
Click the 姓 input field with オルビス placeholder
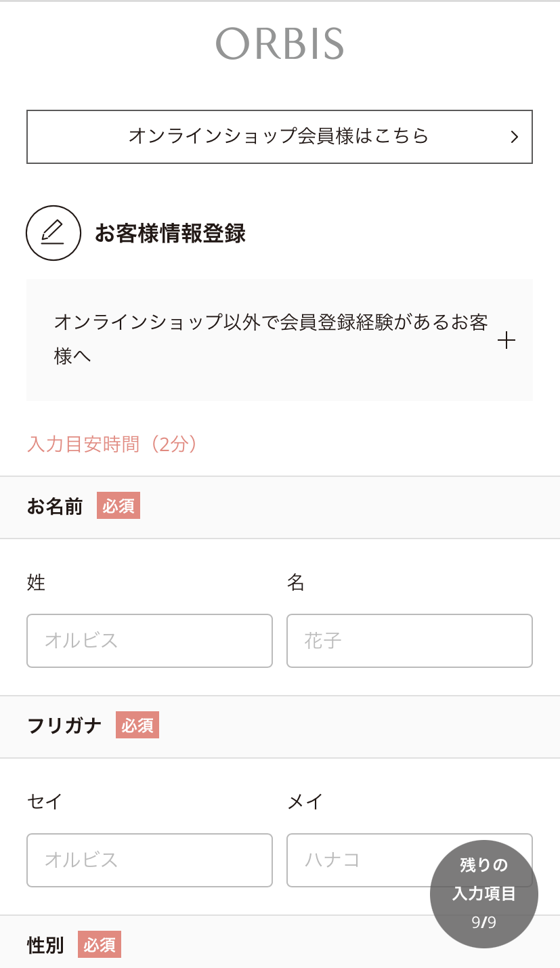pos(150,641)
